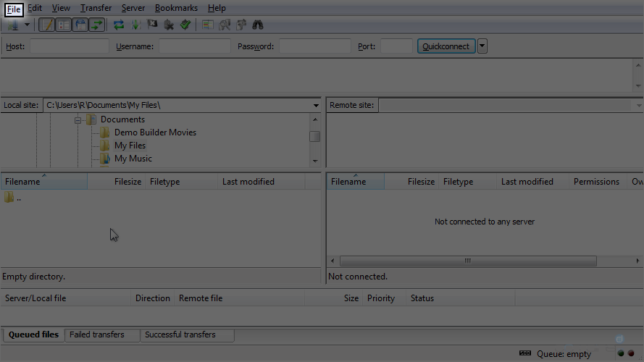Click the Disconnect from server icon

(169, 25)
